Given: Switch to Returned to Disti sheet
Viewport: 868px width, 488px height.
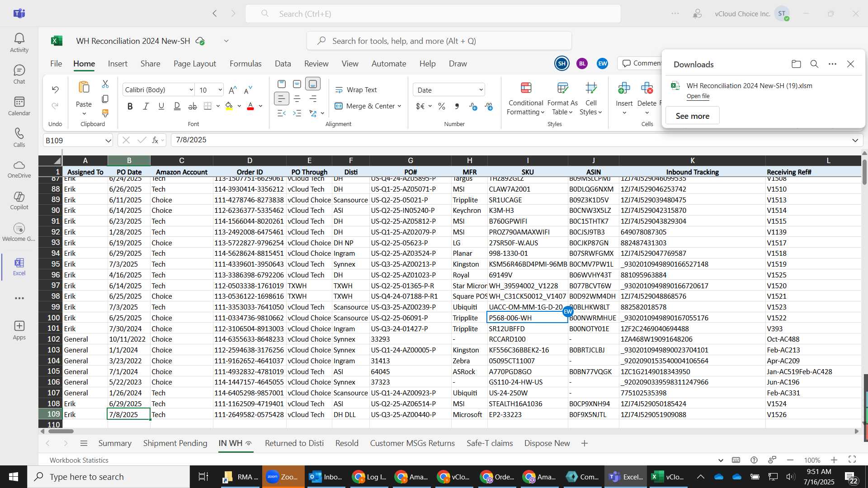Looking at the screenshot, I should coord(294,443).
